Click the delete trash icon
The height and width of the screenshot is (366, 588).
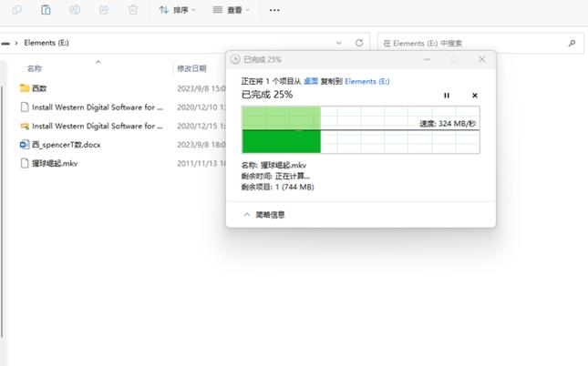click(133, 10)
